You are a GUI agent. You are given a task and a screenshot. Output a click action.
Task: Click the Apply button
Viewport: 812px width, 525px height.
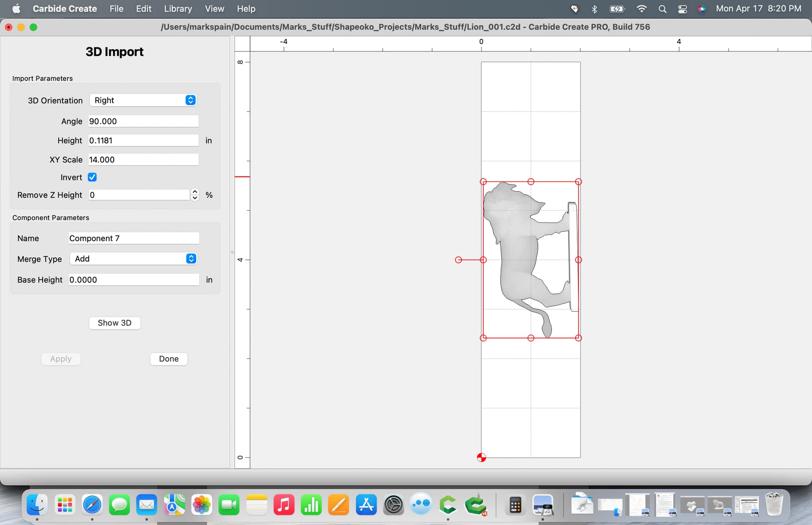click(x=61, y=359)
